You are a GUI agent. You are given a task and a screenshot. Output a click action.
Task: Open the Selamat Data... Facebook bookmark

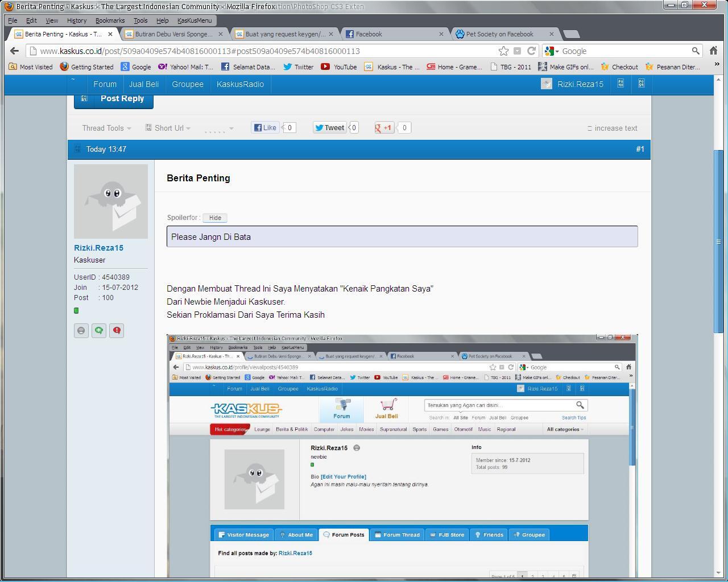tap(248, 66)
